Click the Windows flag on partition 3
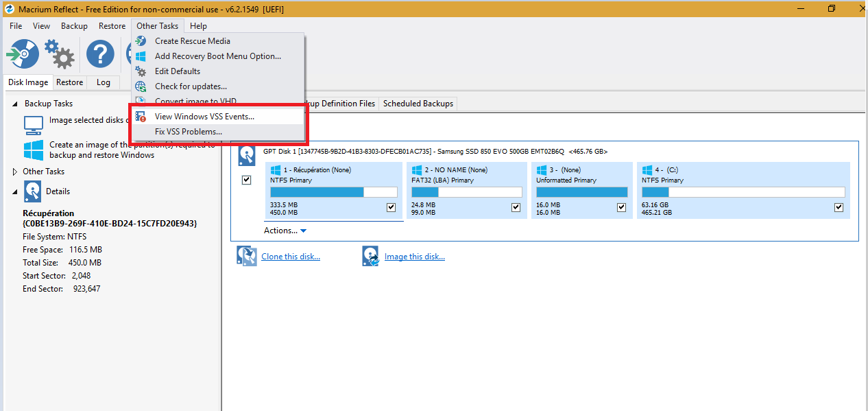This screenshot has width=868, height=411. (x=542, y=169)
